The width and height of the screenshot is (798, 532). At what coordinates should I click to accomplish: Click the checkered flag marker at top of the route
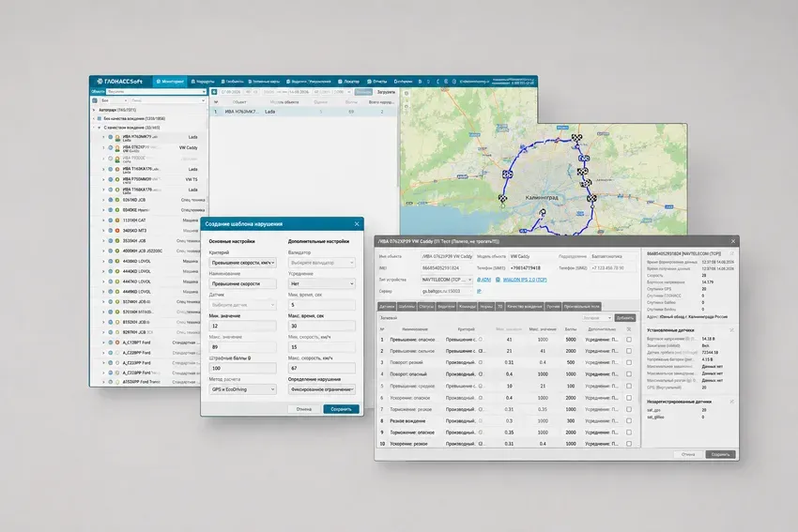click(576, 138)
